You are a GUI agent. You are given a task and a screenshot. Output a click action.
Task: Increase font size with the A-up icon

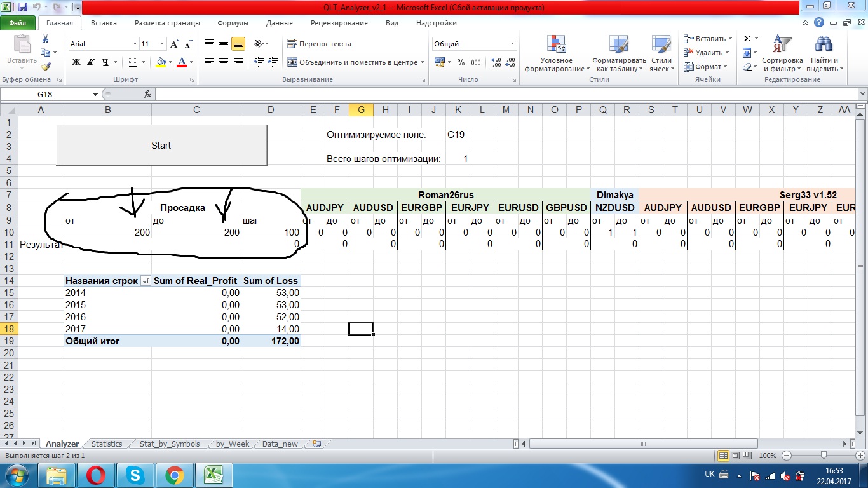click(x=175, y=44)
